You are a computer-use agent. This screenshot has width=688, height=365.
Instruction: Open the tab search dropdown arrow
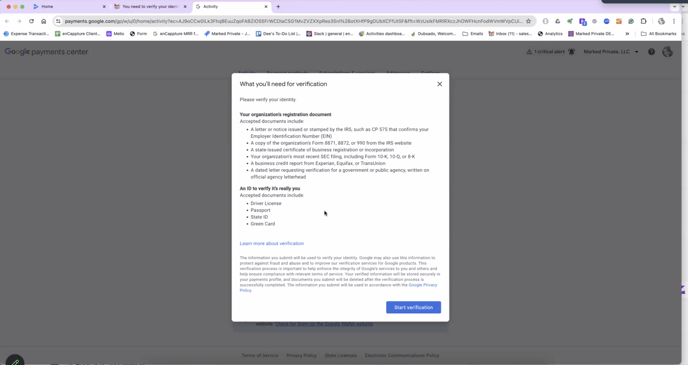coord(674,7)
